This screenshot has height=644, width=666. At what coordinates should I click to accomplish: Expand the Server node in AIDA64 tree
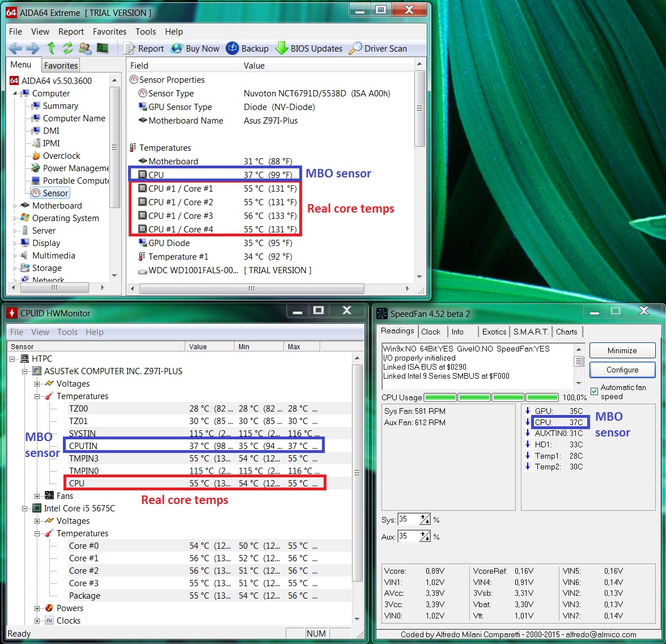15,231
